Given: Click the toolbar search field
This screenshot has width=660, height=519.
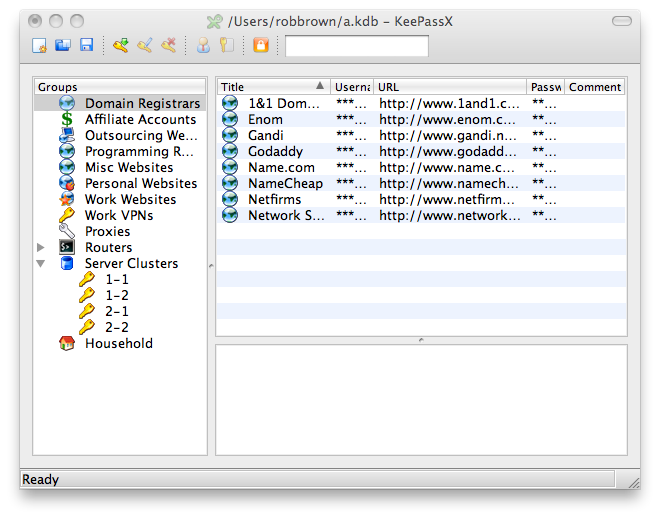Looking at the screenshot, I should 357,46.
